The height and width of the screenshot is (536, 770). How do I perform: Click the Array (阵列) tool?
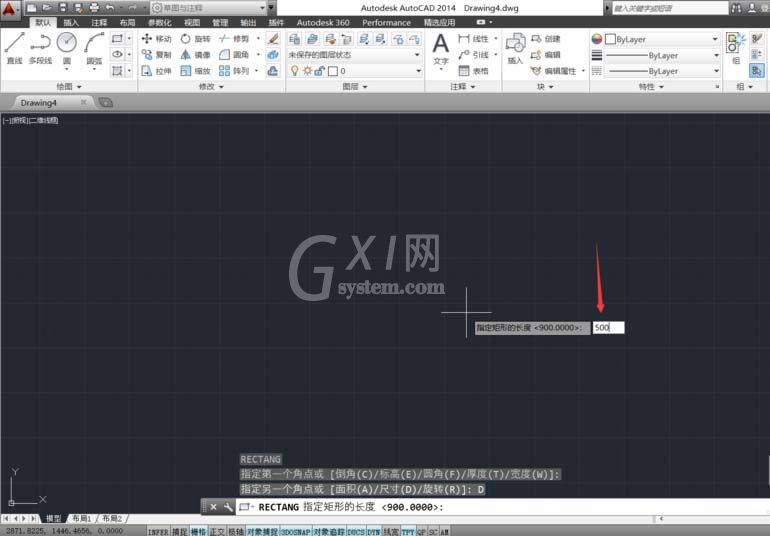[x=234, y=71]
